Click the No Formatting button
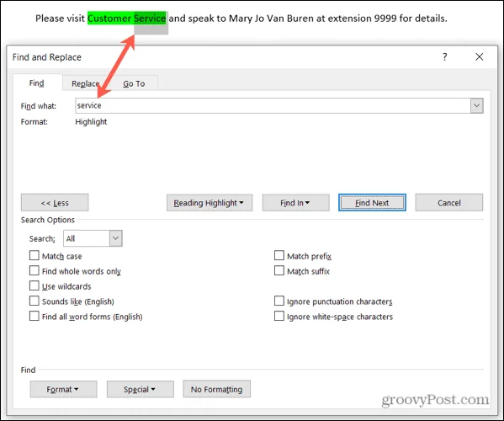The width and height of the screenshot is (504, 421). (216, 389)
